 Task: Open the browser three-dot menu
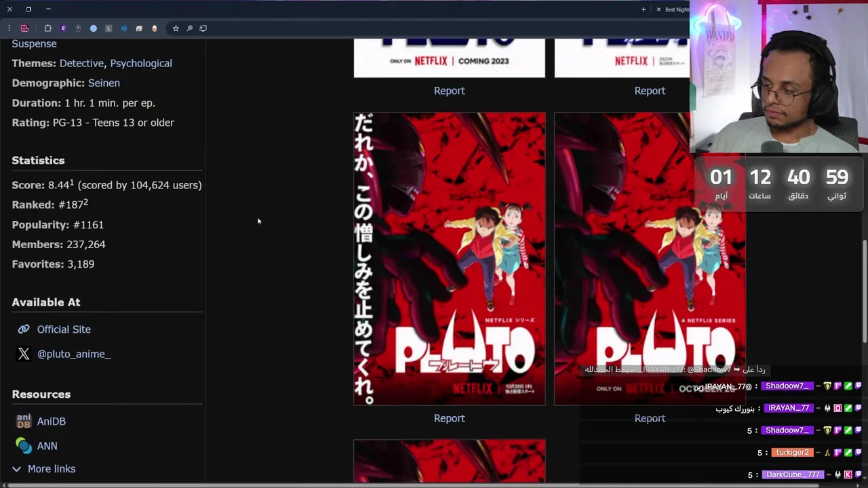pyautogui.click(x=9, y=28)
